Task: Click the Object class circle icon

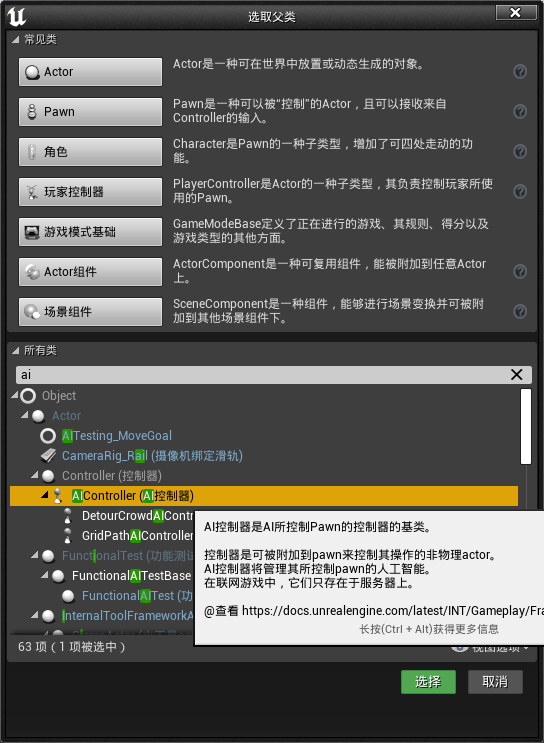Action: click(28, 396)
